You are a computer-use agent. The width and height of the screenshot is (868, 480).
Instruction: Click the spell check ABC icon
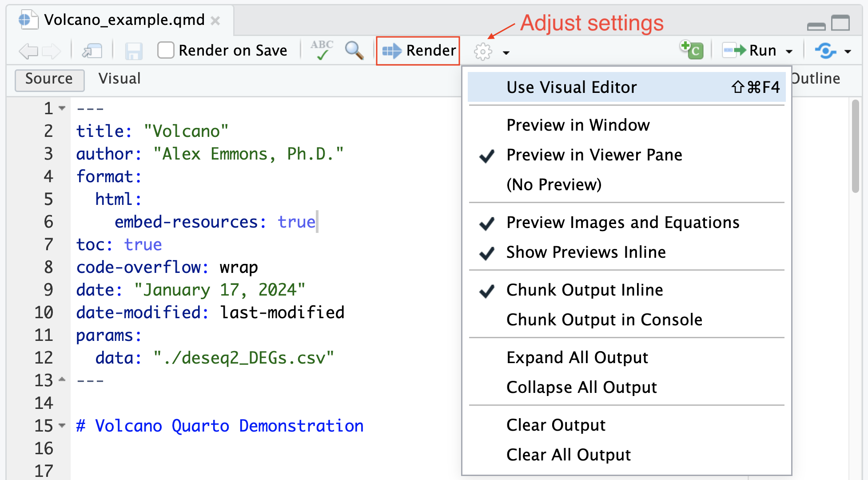pos(322,50)
